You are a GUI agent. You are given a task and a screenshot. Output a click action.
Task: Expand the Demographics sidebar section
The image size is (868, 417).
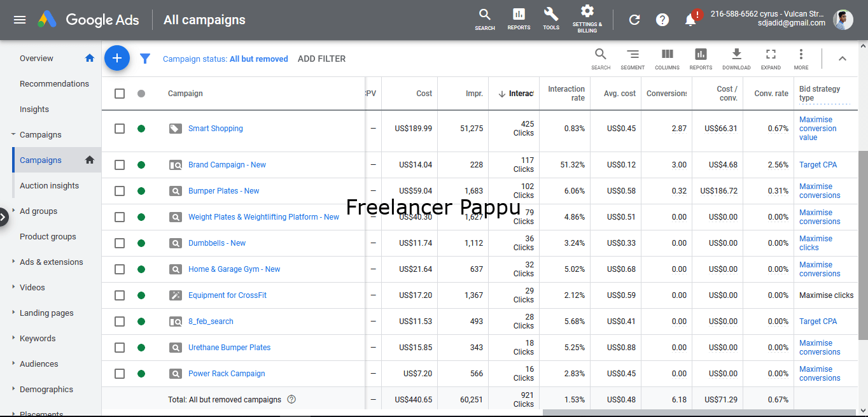point(13,389)
